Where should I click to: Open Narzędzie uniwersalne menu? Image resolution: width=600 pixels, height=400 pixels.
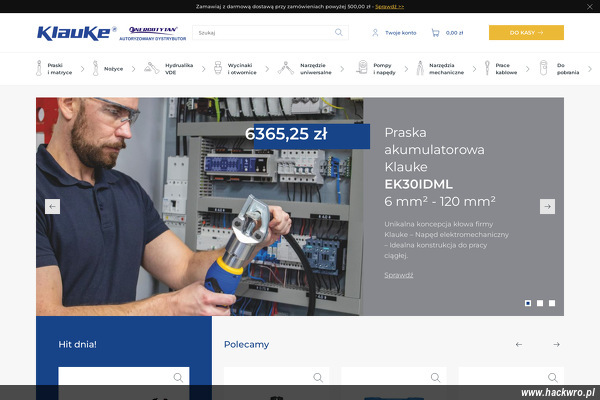coord(316,69)
